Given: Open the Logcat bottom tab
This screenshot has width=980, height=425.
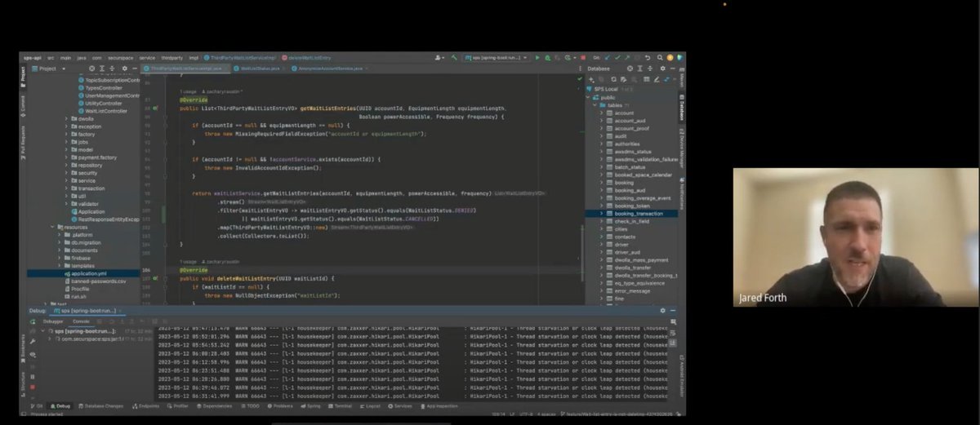Looking at the screenshot, I should click(368, 406).
